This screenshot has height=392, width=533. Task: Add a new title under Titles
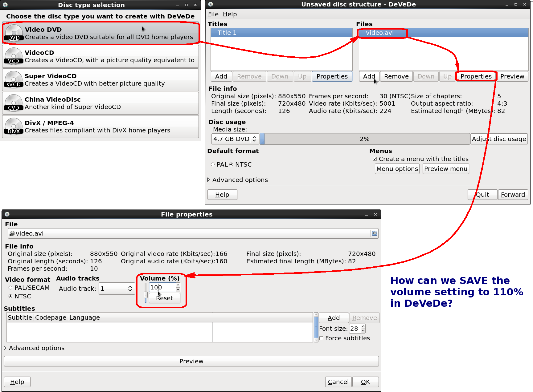point(221,76)
